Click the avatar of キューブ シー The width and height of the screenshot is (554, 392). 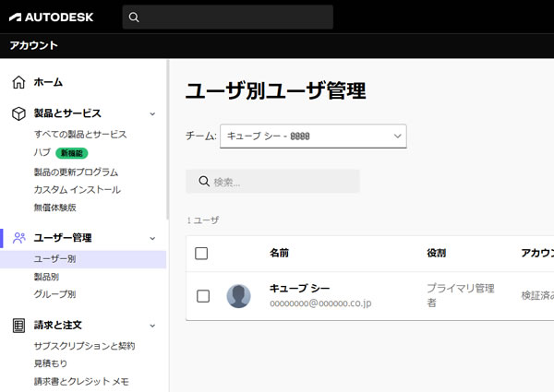(239, 296)
